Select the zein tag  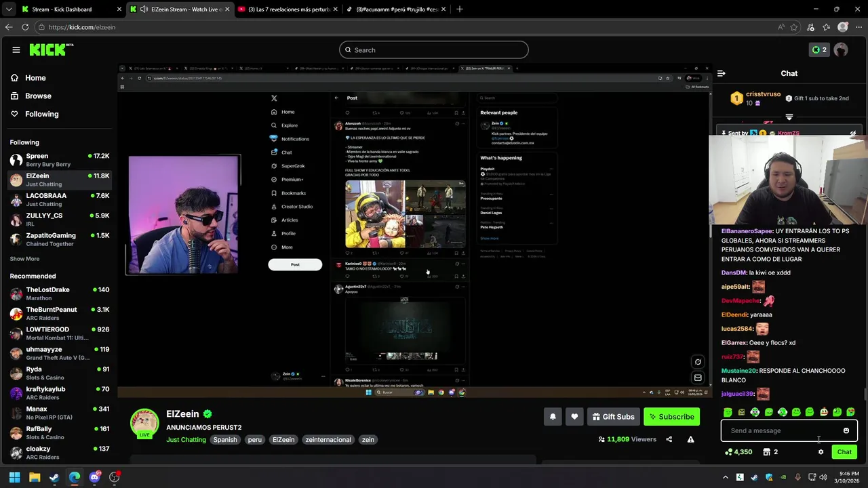pyautogui.click(x=368, y=439)
